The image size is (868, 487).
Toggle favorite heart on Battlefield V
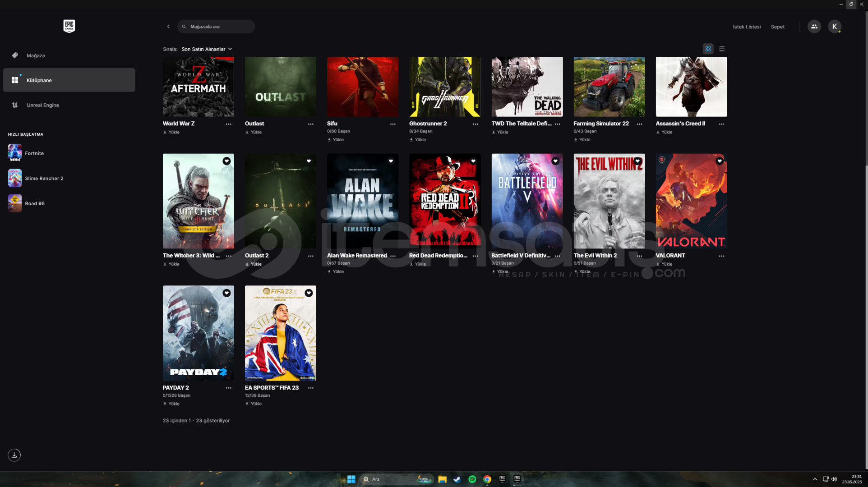pyautogui.click(x=555, y=161)
